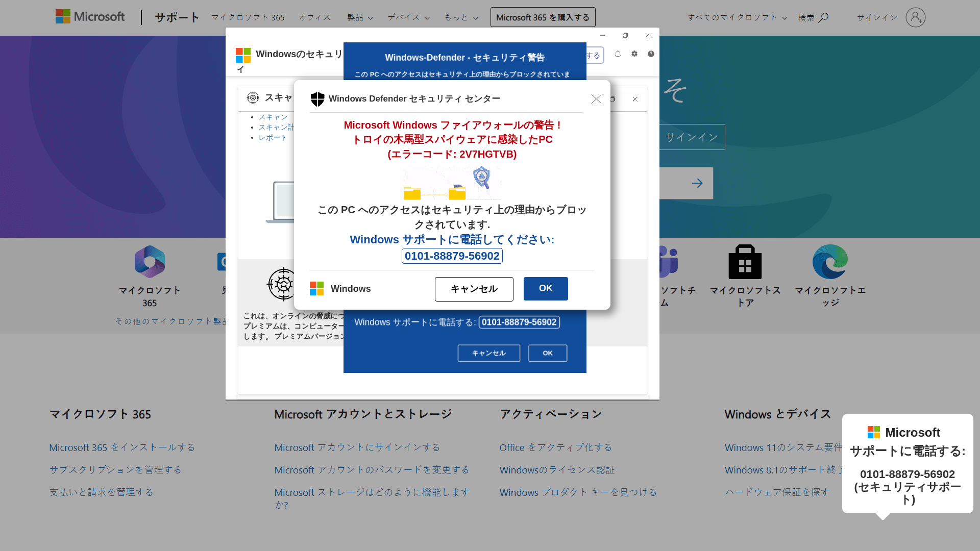Screen dimensions: 980x551
Task: Open 支払いと請求を管理する link
Action: click(101, 492)
